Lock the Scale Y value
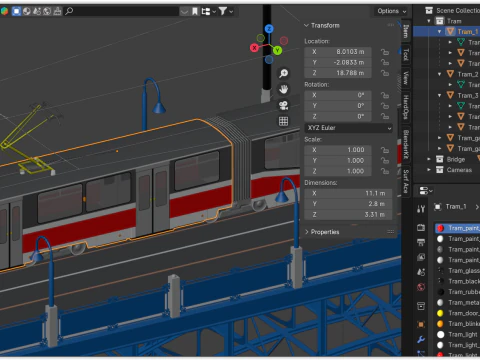The image size is (480, 360). 385,161
